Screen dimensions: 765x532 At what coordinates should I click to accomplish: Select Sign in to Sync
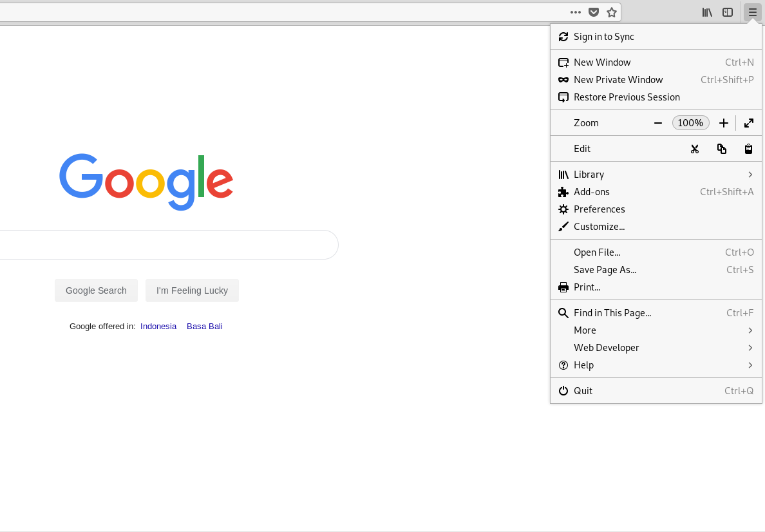(656, 37)
